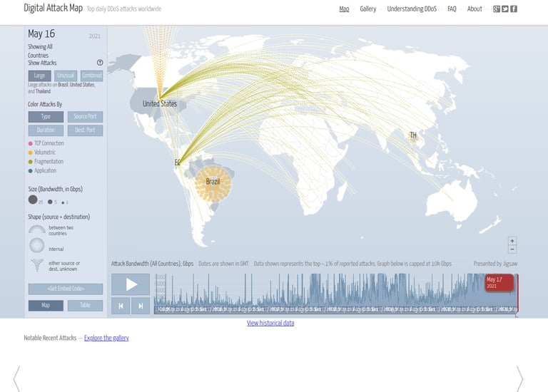Show Unusual attacks
Viewport: 548px width, 392px height.
click(66, 76)
